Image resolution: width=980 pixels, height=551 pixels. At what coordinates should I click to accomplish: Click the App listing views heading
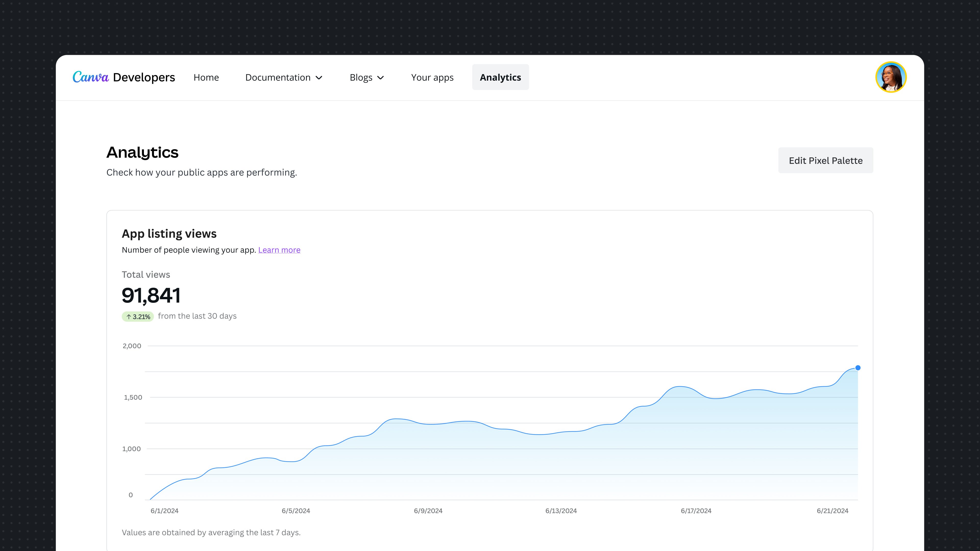(x=169, y=233)
